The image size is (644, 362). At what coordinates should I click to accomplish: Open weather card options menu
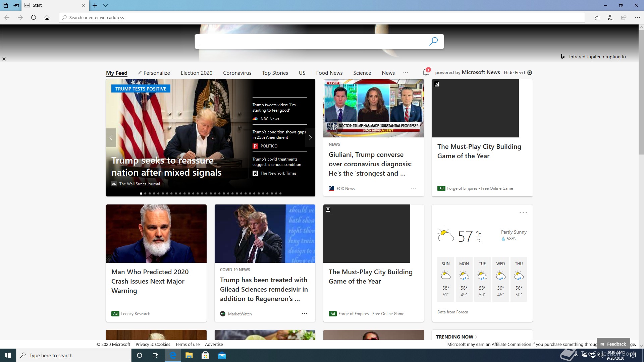coord(523,213)
